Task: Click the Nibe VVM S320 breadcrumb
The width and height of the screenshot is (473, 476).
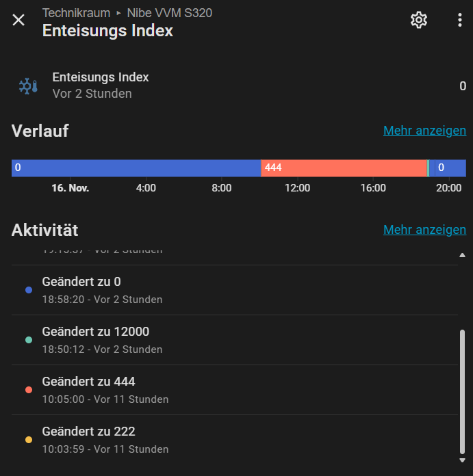Action: [170, 13]
